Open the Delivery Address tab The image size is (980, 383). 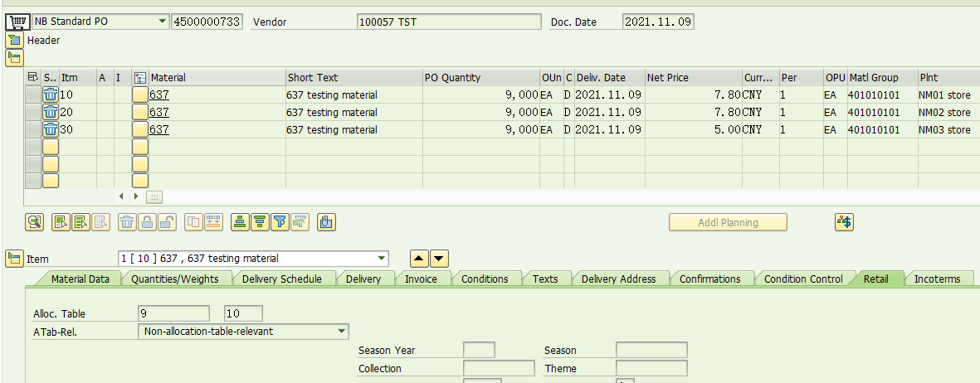pos(619,279)
